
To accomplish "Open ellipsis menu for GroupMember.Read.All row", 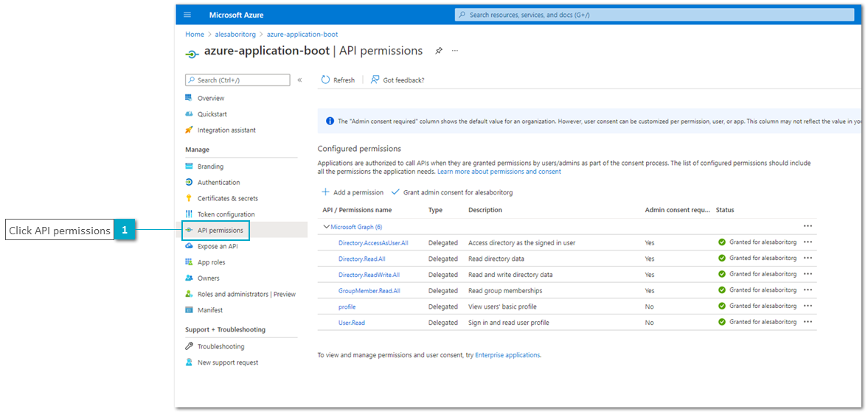I will pos(808,290).
